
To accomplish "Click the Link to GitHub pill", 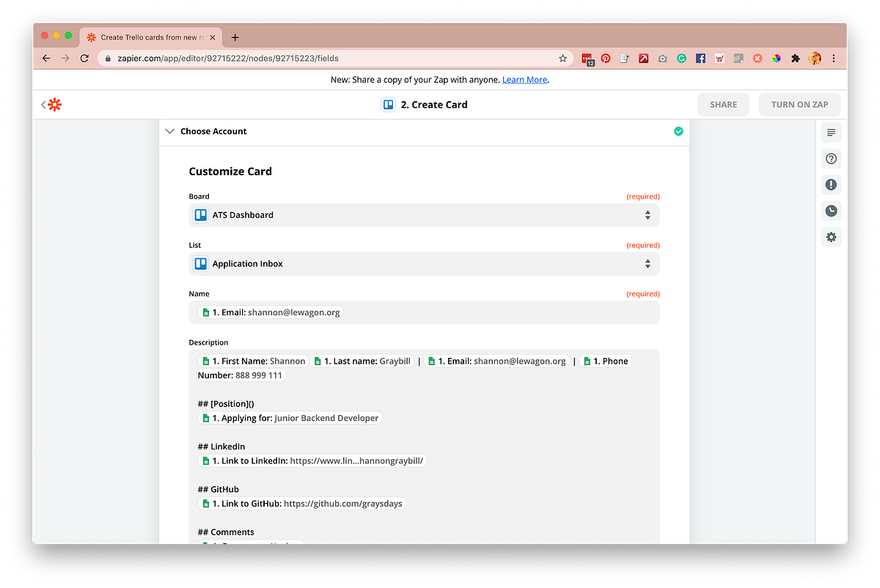I will click(302, 504).
